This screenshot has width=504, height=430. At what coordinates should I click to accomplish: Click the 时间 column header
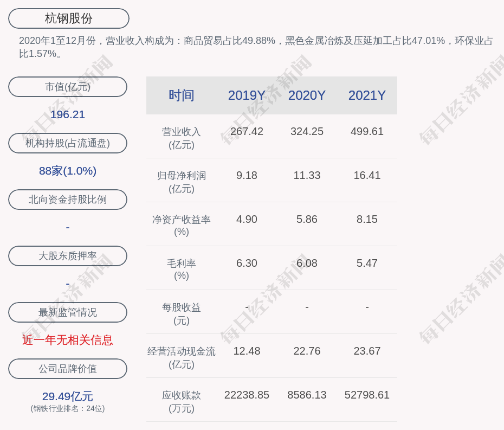click(182, 95)
